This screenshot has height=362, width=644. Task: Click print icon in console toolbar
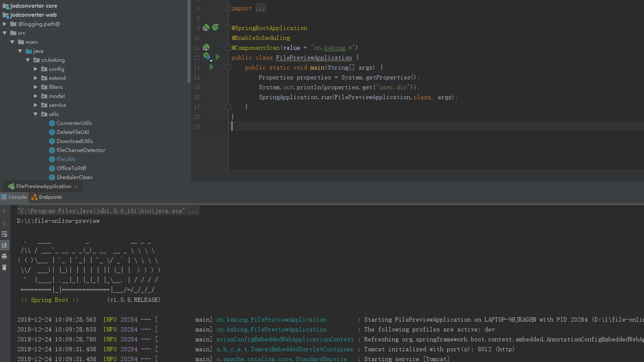click(x=4, y=256)
